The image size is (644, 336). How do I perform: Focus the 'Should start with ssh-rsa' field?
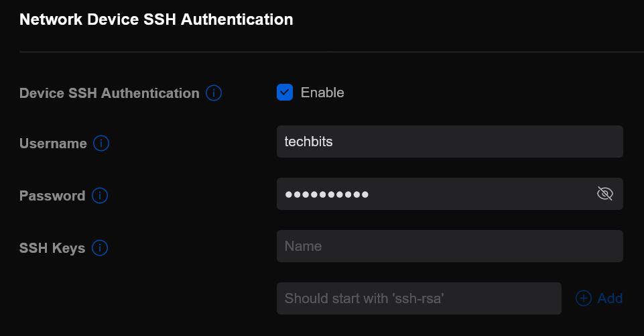[418, 298]
